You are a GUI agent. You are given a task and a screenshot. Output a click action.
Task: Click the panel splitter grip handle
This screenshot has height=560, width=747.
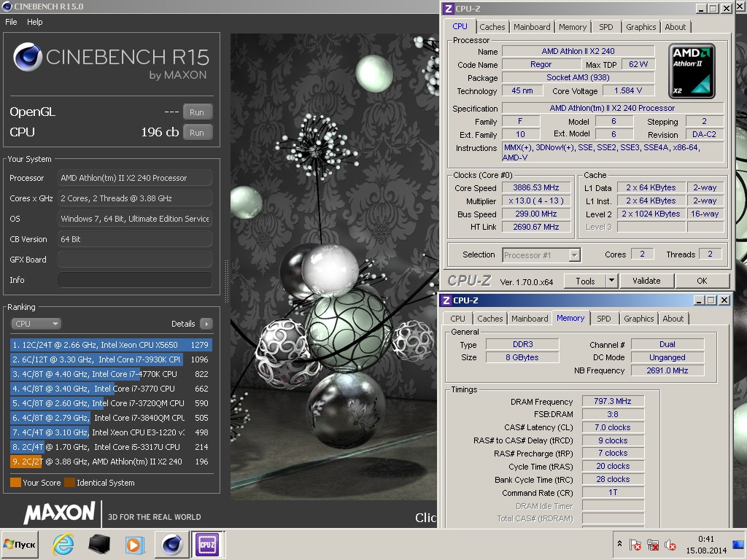tap(226, 281)
